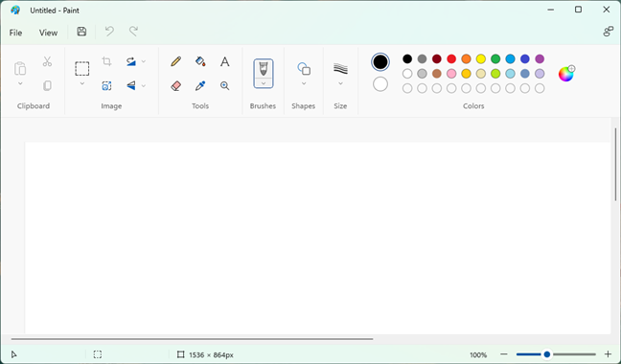Viewport: 621px width, 364px height.
Task: Select the Eraser tool
Action: point(175,85)
